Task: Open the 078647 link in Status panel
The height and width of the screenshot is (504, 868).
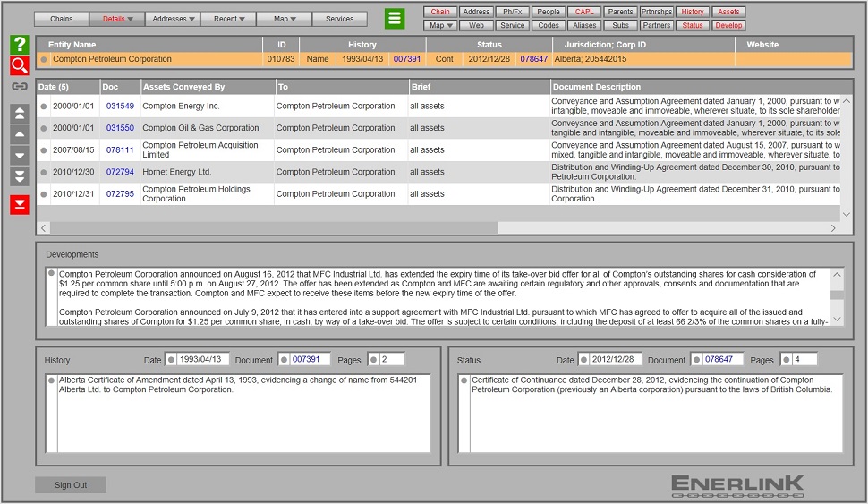Action: [719, 360]
